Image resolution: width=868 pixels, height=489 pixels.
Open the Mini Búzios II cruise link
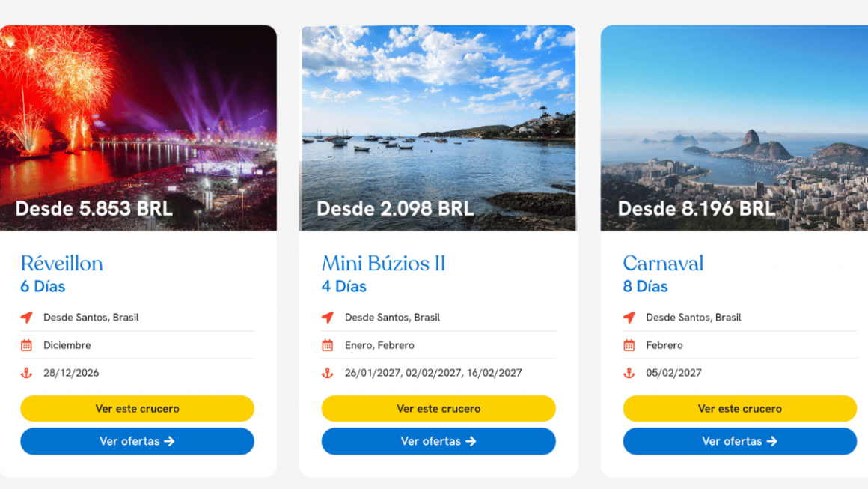coord(384,263)
